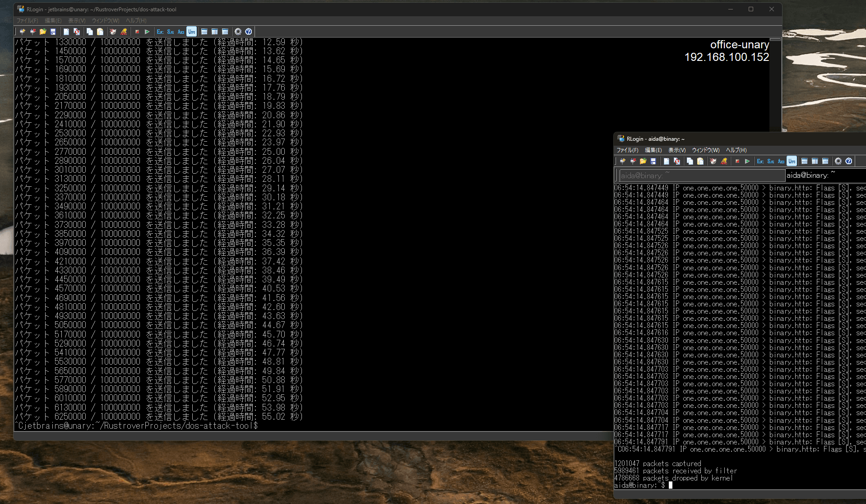Open ウィンドウ(W) menu in aida@binary window
The image size is (866, 504).
(x=706, y=150)
